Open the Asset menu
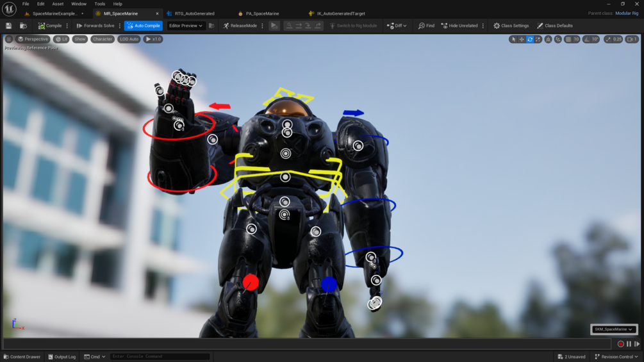The image size is (644, 362). coord(58,4)
